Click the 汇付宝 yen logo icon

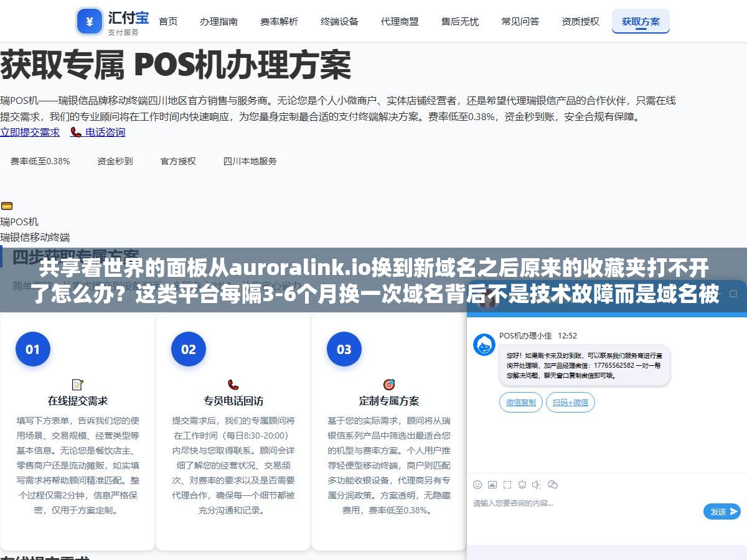(x=89, y=22)
